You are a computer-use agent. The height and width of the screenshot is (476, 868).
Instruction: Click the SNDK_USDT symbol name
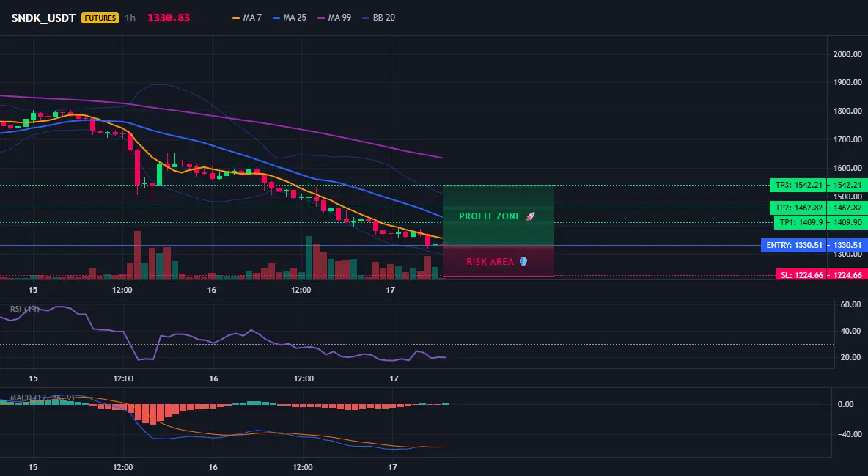(x=44, y=18)
